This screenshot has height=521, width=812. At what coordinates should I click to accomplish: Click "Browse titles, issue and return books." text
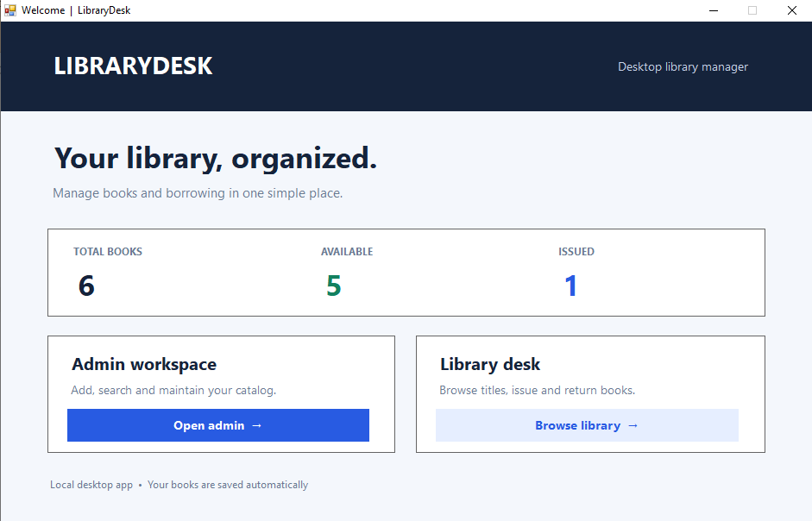(x=537, y=390)
